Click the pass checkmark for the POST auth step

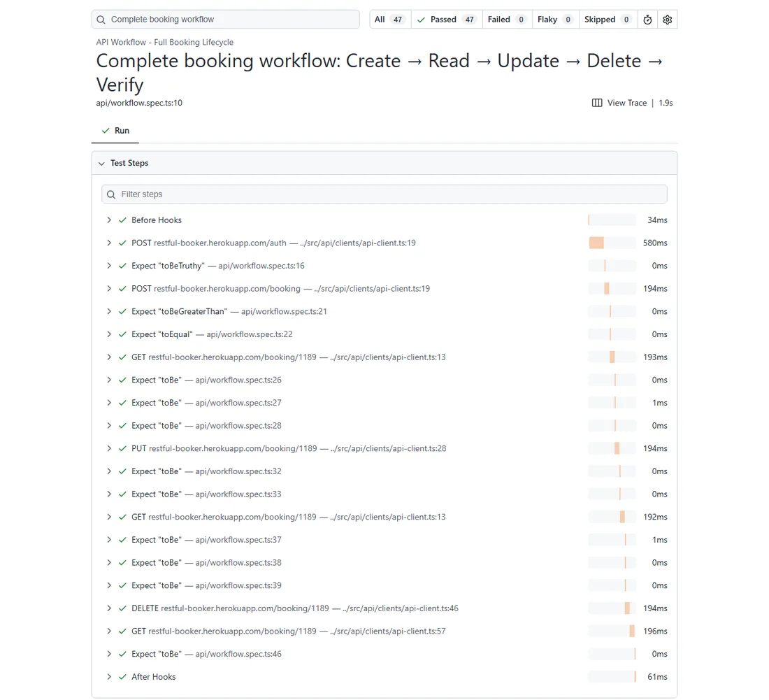coord(122,243)
